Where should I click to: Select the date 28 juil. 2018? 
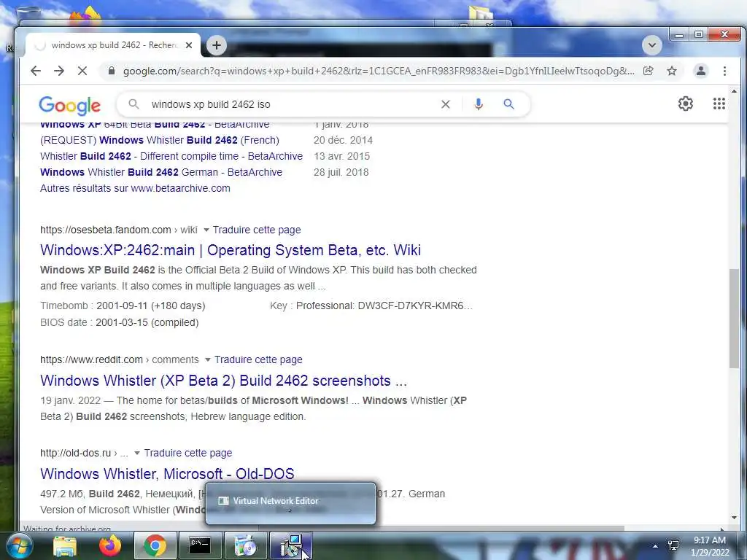[341, 172]
